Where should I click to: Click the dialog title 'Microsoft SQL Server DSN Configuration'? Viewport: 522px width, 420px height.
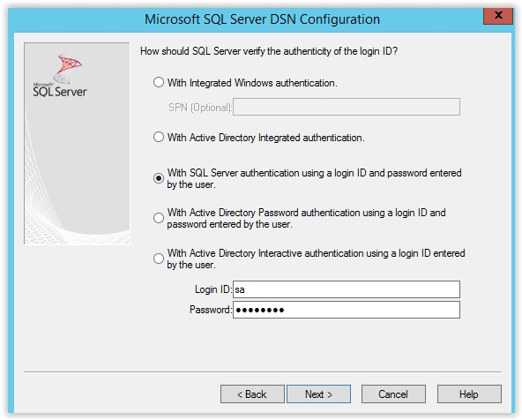(262, 19)
